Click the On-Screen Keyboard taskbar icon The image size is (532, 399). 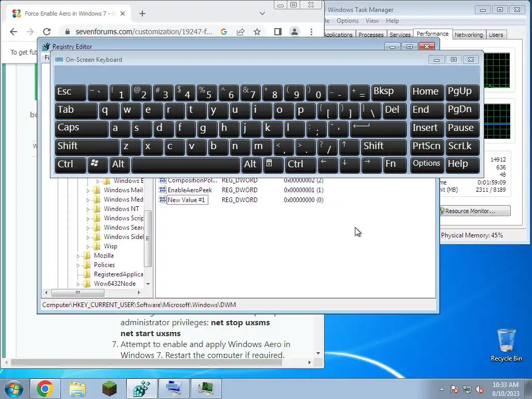click(174, 389)
